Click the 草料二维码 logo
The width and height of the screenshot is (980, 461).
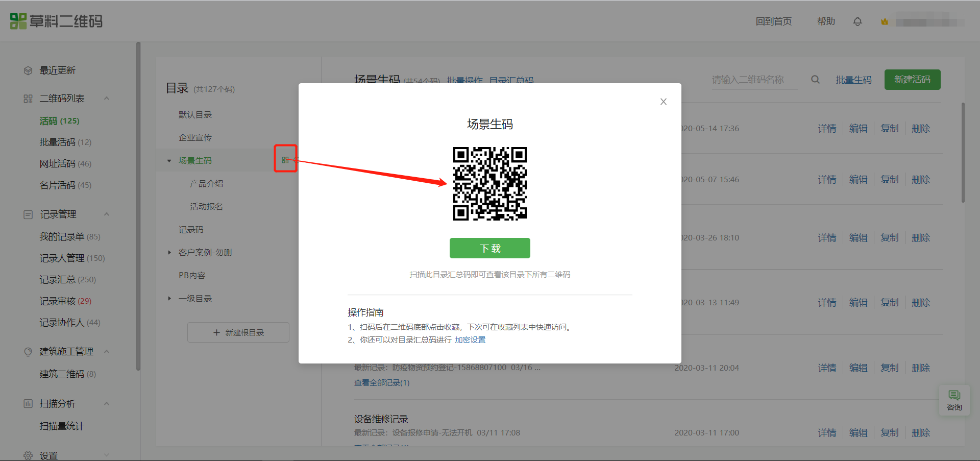click(x=56, y=21)
